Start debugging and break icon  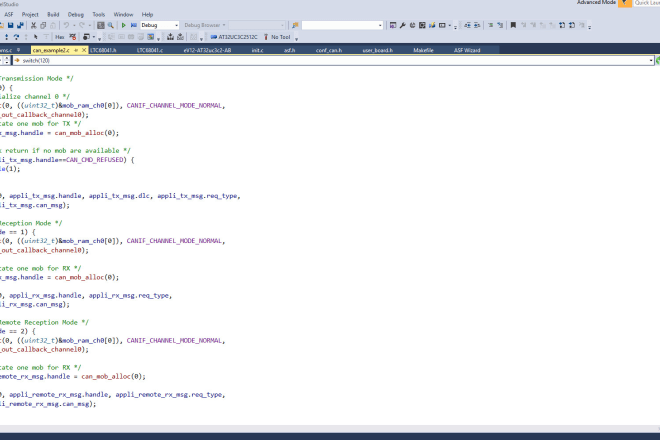[x=133, y=25]
